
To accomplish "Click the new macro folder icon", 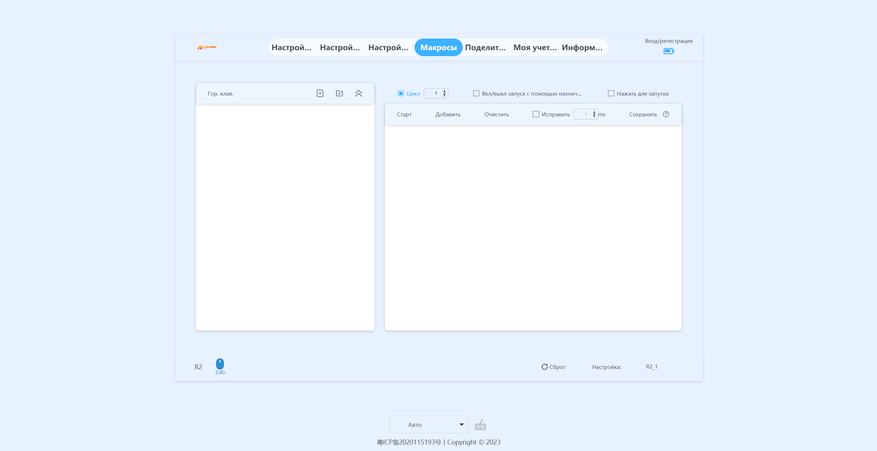I will tap(340, 93).
